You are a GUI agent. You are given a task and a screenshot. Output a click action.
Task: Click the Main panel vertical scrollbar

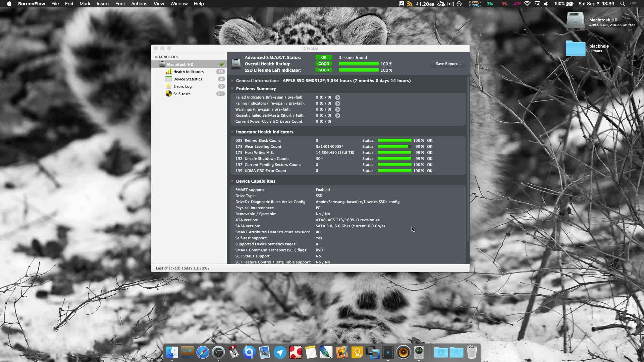468,159
